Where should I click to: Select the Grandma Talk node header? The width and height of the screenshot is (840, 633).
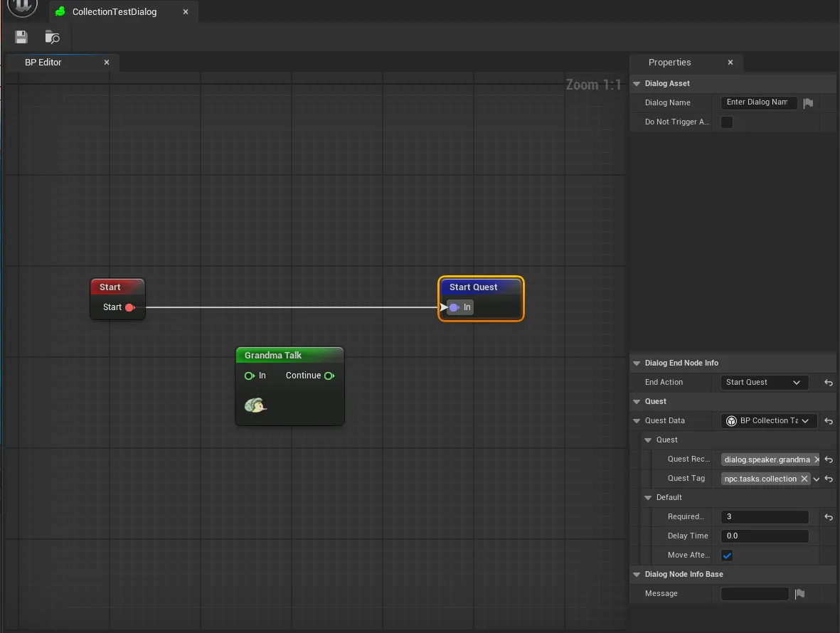(289, 355)
